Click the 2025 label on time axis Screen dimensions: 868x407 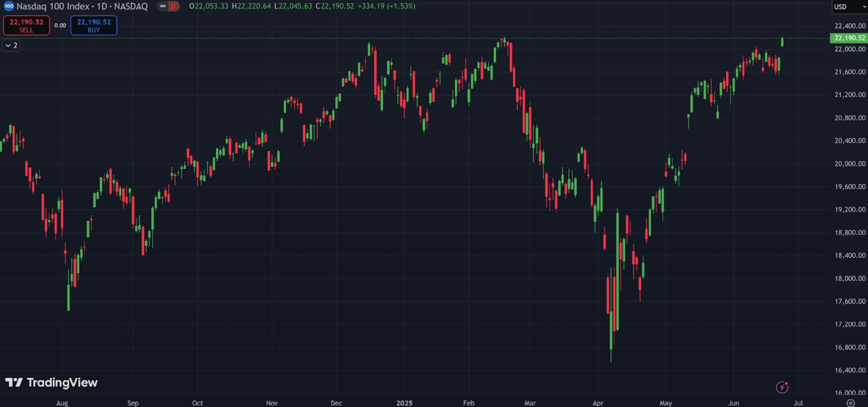pyautogui.click(x=404, y=403)
